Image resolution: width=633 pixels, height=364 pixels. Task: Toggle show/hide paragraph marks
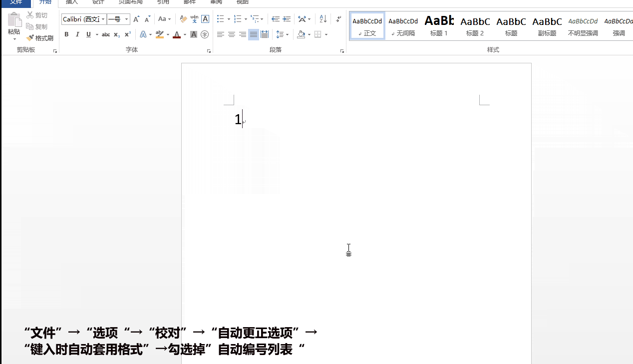[x=339, y=19]
